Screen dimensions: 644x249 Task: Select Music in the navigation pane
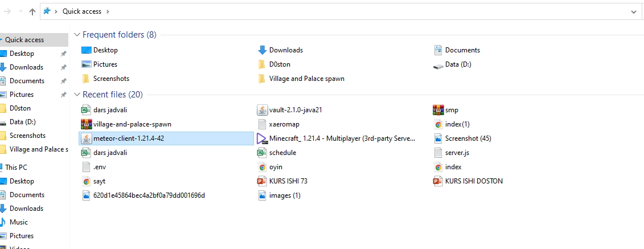tap(18, 222)
